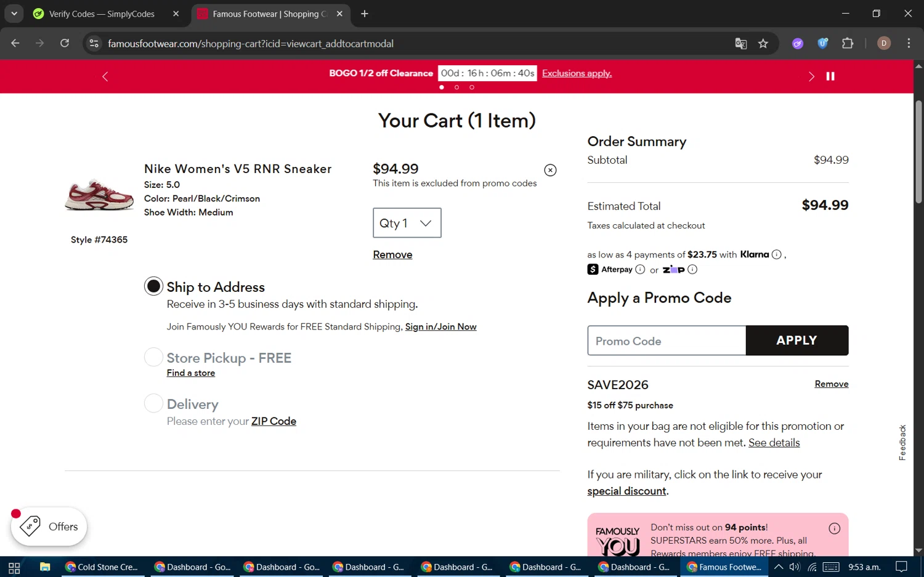Screen dimensions: 924x577
Task: Click Famously YOU rewards info icon
Action: coord(835,528)
